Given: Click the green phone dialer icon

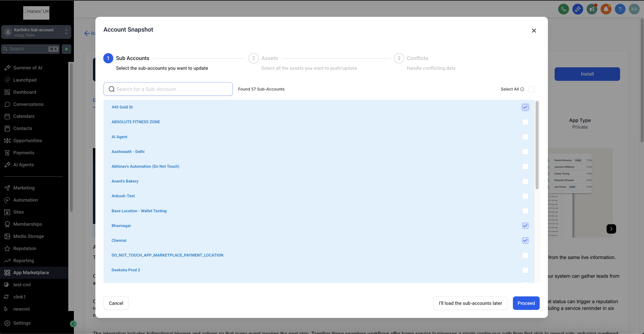Looking at the screenshot, I should [564, 9].
